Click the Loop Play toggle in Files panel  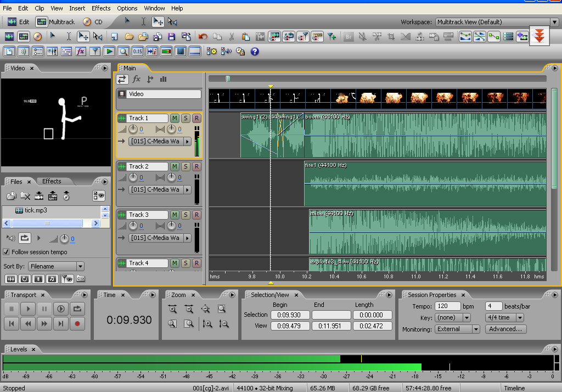coord(25,238)
